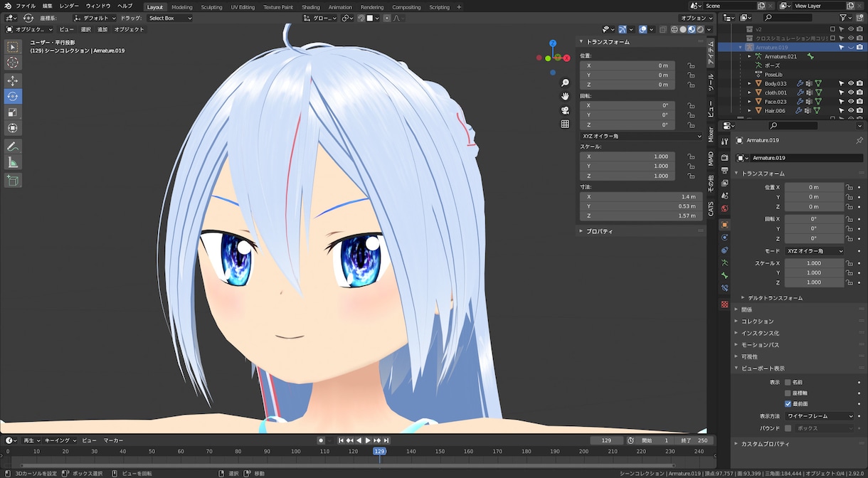The width and height of the screenshot is (868, 478).
Task: Click the blue 129 playhead in the timeline
Action: coord(379,451)
